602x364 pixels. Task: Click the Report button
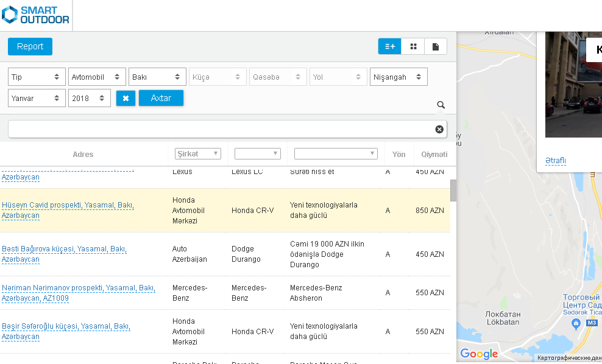30,46
